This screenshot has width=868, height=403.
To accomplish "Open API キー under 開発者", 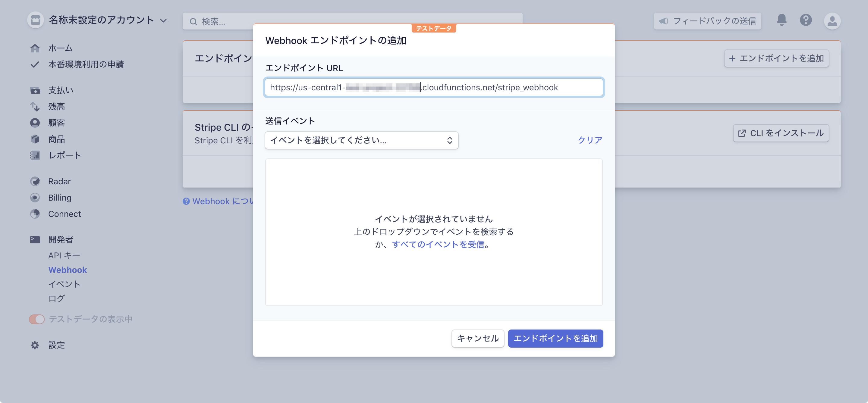I will coord(64,255).
